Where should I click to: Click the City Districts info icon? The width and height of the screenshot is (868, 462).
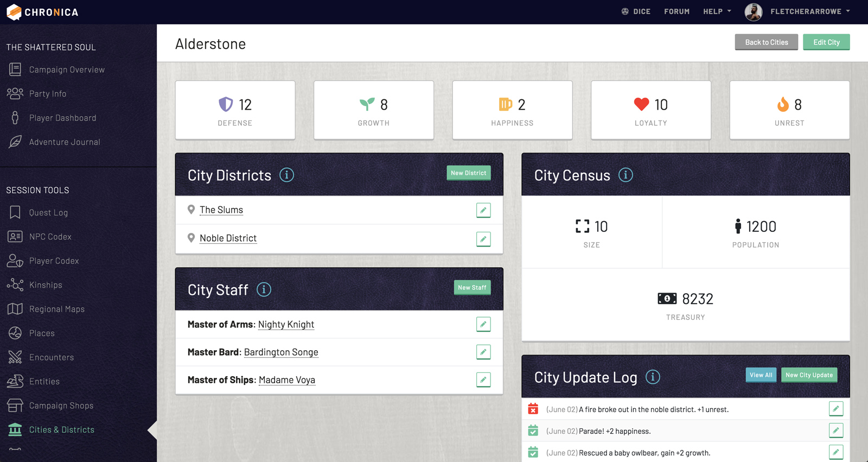286,175
